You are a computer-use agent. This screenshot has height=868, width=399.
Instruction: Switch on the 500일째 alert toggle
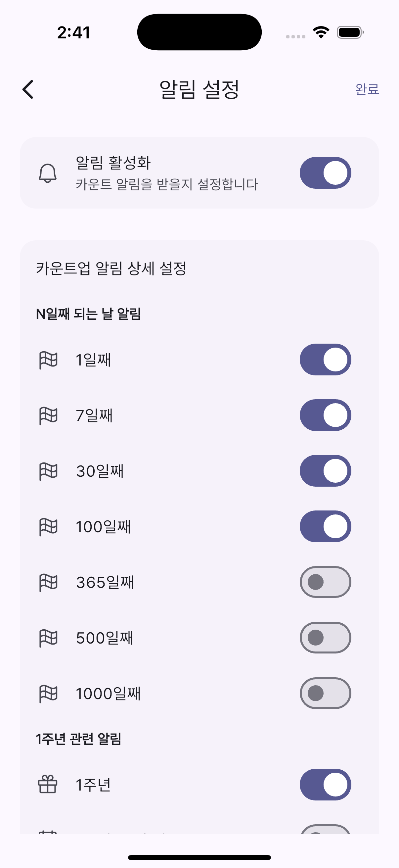point(325,638)
